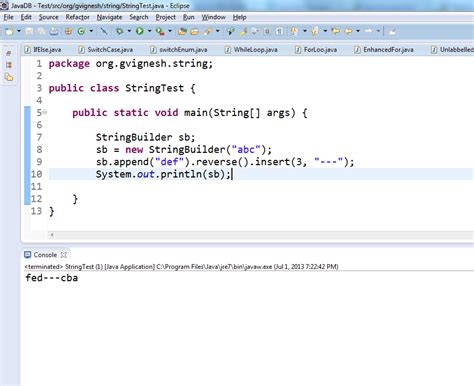Click the Save disk icon in toolbar

[29, 31]
